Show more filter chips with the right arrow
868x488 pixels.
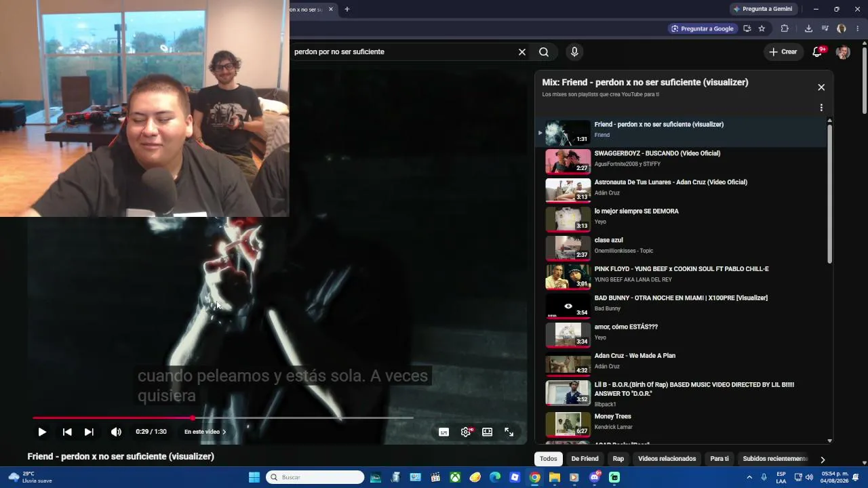tap(823, 460)
